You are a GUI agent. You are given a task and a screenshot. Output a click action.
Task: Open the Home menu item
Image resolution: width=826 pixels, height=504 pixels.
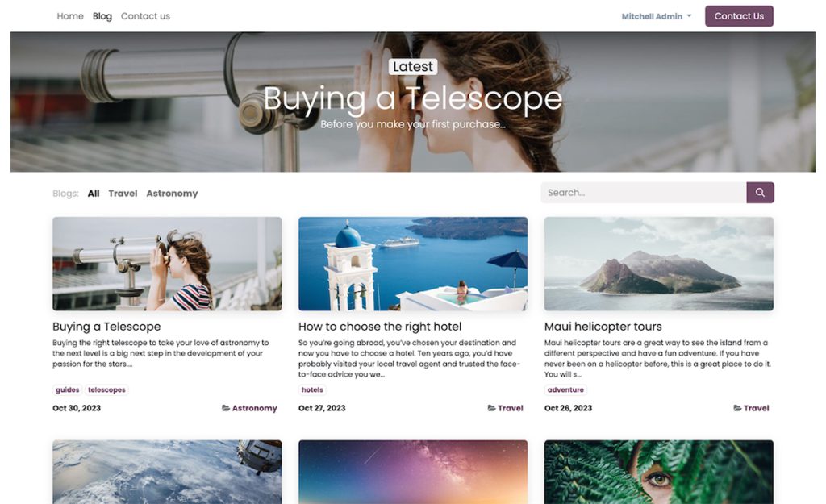pyautogui.click(x=70, y=16)
